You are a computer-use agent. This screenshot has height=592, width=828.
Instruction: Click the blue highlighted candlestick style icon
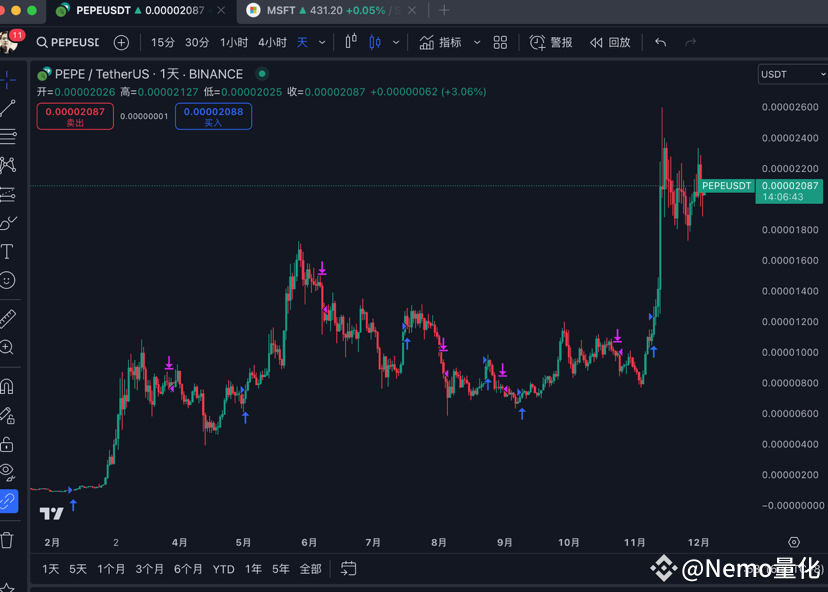(x=375, y=42)
